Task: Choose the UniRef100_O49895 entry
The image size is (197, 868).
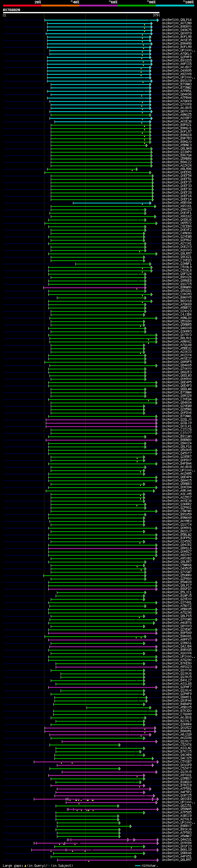Action: point(177,71)
